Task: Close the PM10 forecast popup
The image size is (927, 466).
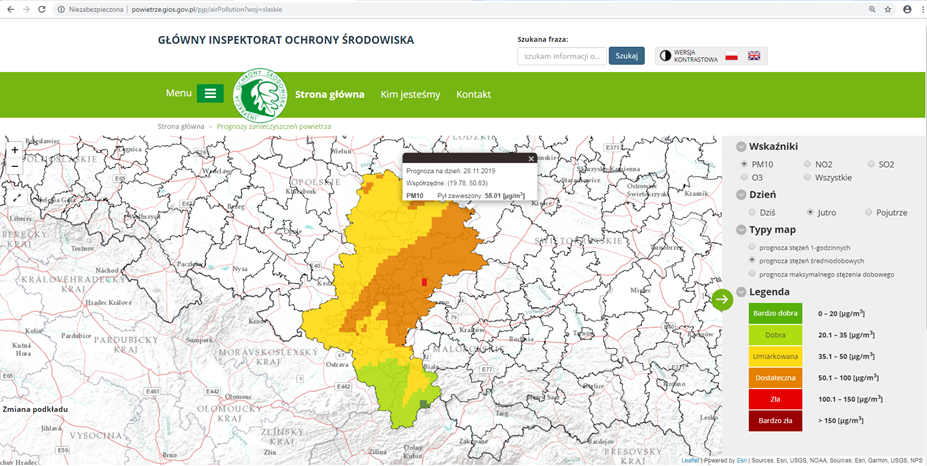Action: (x=531, y=158)
